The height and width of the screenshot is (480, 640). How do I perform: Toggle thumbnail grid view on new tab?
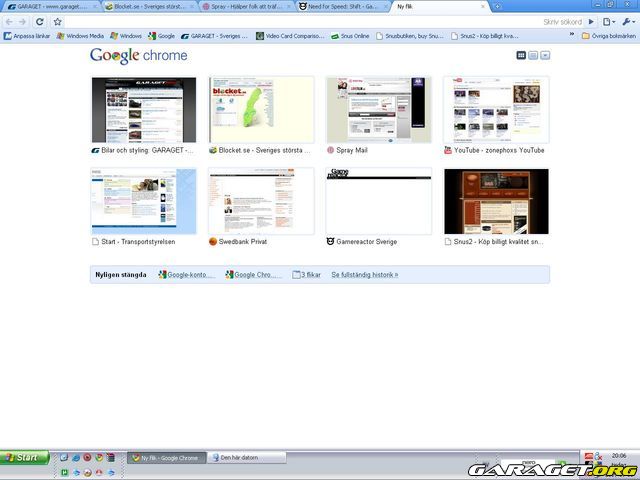coord(521,55)
